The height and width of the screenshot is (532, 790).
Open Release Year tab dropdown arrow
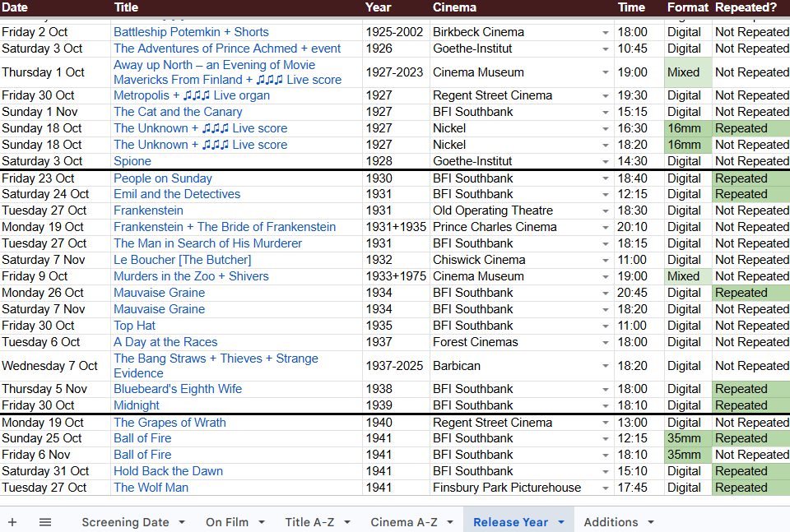click(561, 522)
